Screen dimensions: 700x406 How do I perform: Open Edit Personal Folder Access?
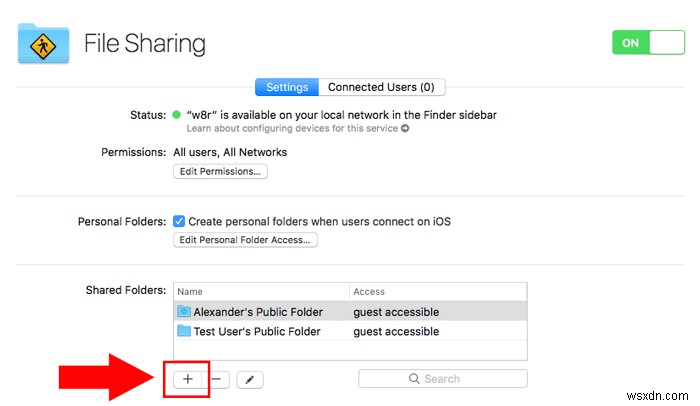click(x=245, y=240)
